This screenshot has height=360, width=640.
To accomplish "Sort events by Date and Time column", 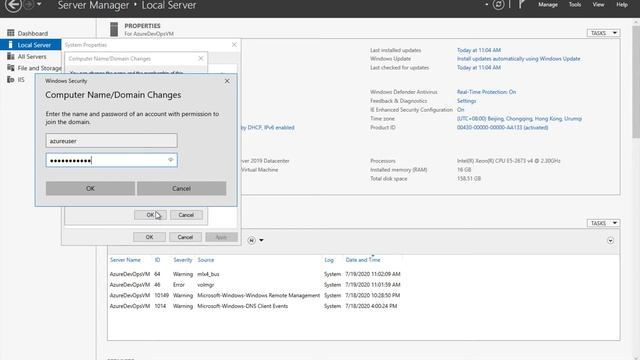I will [363, 260].
